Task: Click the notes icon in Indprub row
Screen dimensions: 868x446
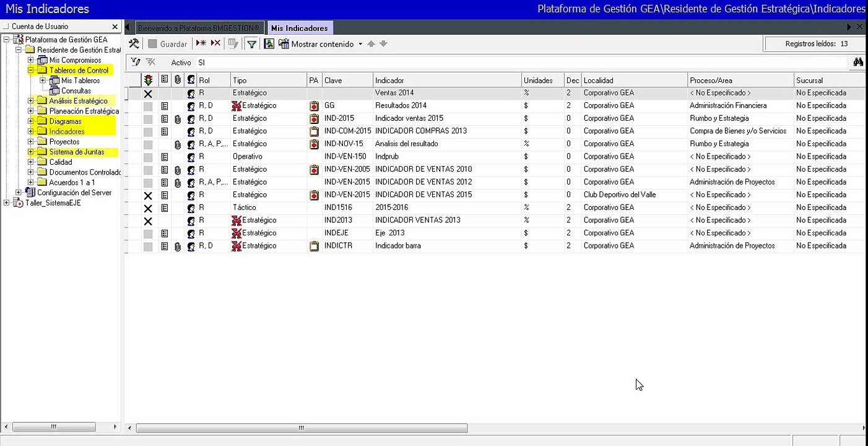Action: click(164, 157)
